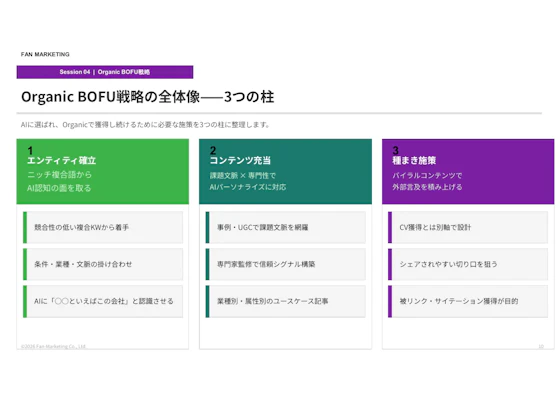Viewport: 560px width, 396px height.
Task: Click the item '業種別・属性別のユースケース記事'
Action: click(285, 301)
